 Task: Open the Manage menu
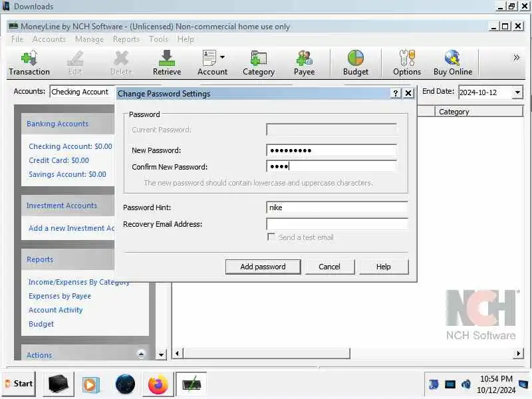tap(89, 39)
